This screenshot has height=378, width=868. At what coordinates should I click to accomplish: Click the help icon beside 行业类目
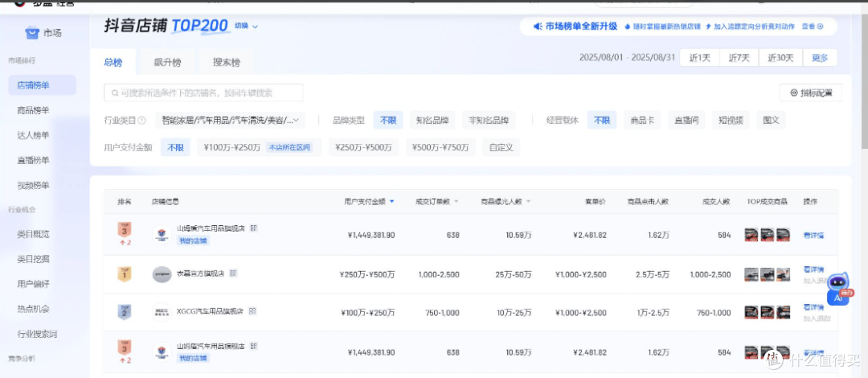pos(141,121)
